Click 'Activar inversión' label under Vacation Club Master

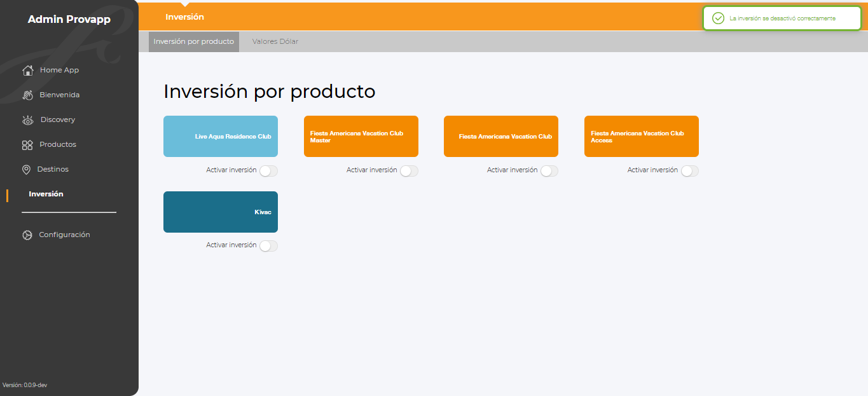[372, 170]
